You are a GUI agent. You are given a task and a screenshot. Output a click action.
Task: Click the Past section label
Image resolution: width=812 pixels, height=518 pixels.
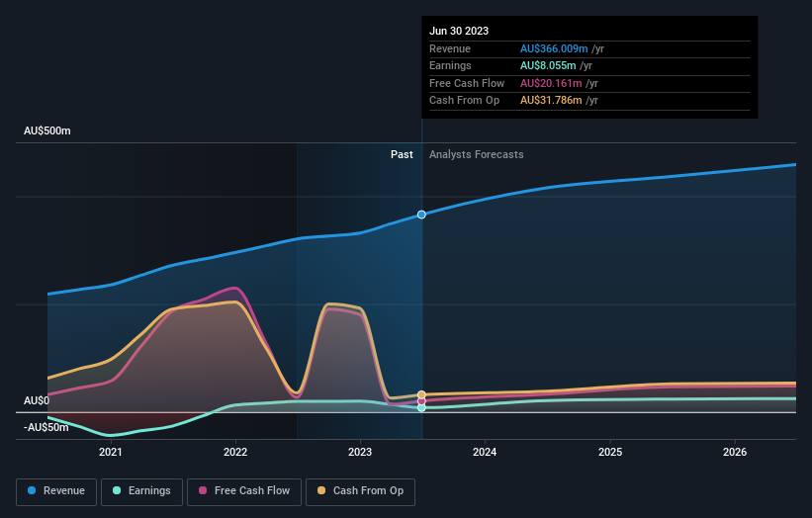402,155
